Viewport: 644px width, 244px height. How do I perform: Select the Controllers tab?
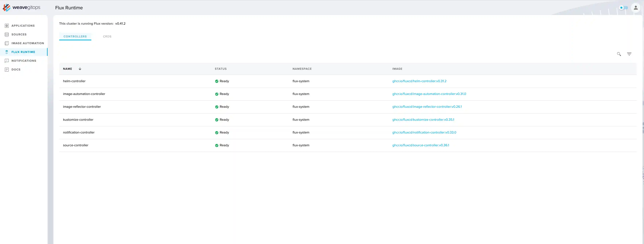tap(75, 36)
